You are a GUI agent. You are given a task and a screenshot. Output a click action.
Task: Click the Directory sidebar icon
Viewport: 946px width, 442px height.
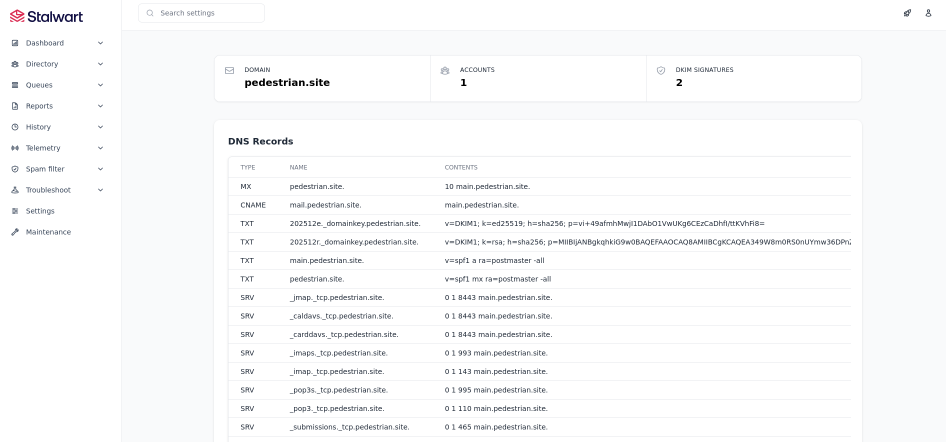click(15, 64)
